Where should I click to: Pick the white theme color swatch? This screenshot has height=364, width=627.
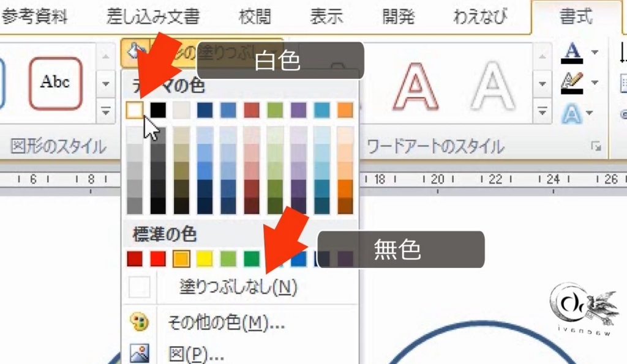tap(135, 110)
